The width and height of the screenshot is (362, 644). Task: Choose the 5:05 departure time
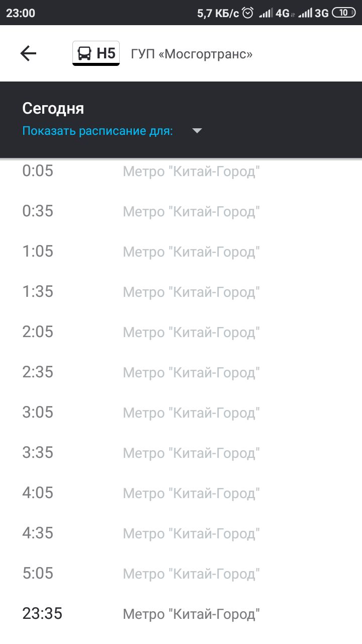[38, 574]
